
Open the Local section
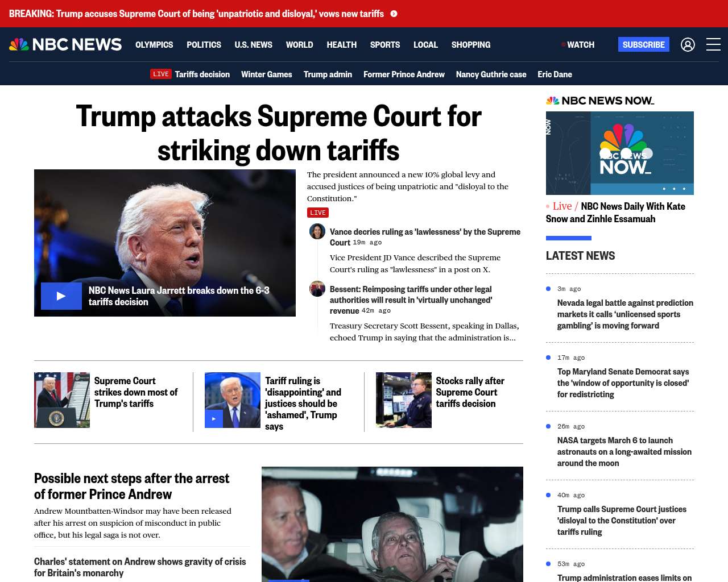click(x=425, y=44)
